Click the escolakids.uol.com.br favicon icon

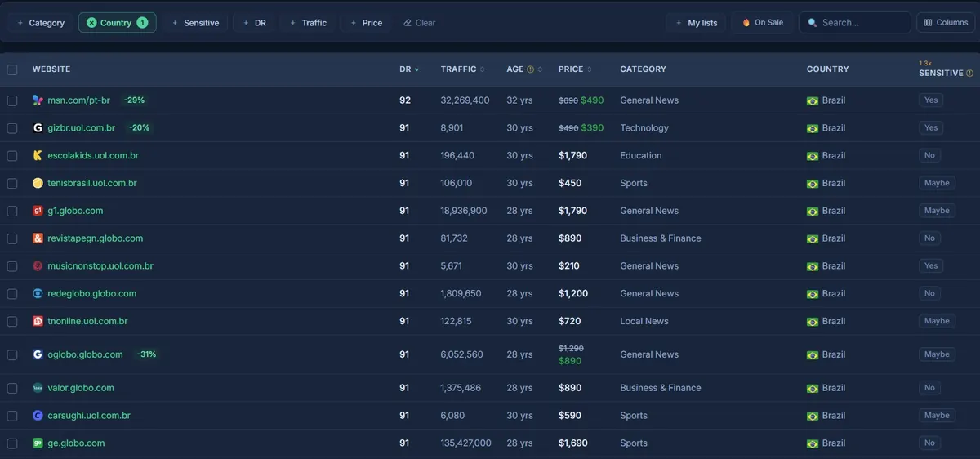[x=38, y=156]
